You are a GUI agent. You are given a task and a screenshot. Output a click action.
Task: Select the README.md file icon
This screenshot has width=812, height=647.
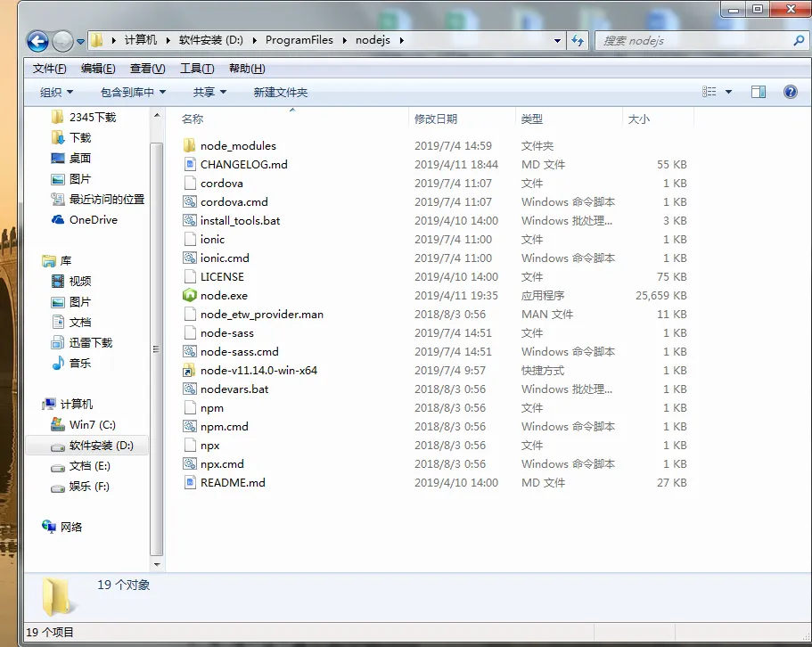(x=190, y=482)
